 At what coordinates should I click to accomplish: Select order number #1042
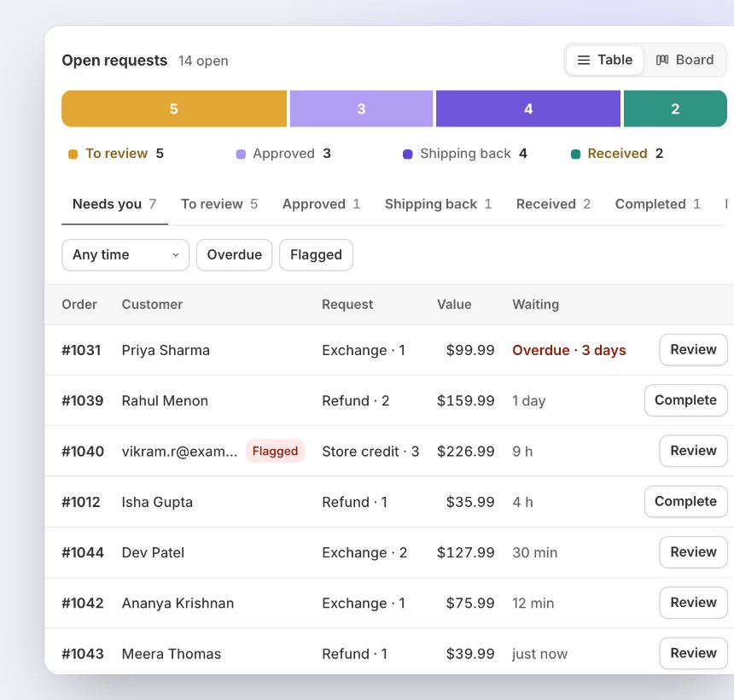tap(83, 603)
